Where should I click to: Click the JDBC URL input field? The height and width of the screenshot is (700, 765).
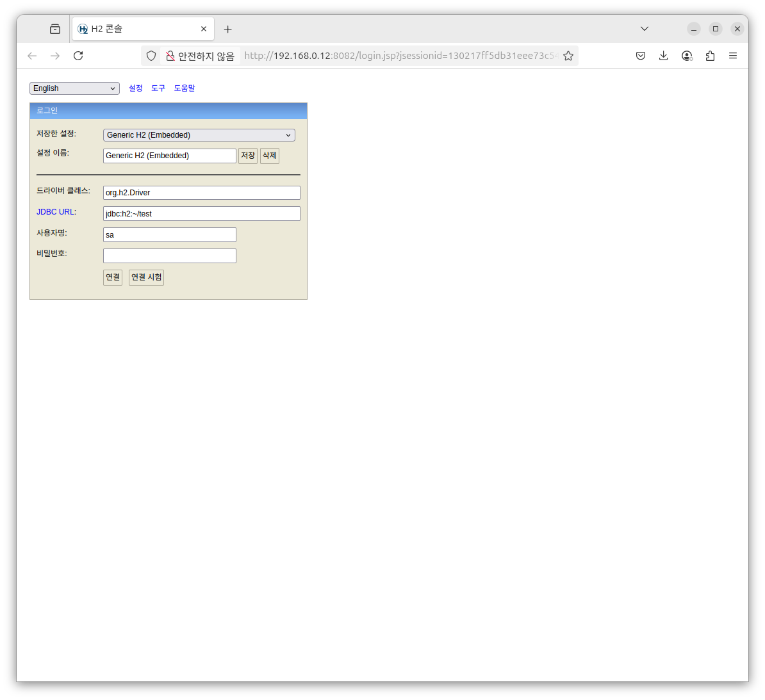(x=201, y=214)
